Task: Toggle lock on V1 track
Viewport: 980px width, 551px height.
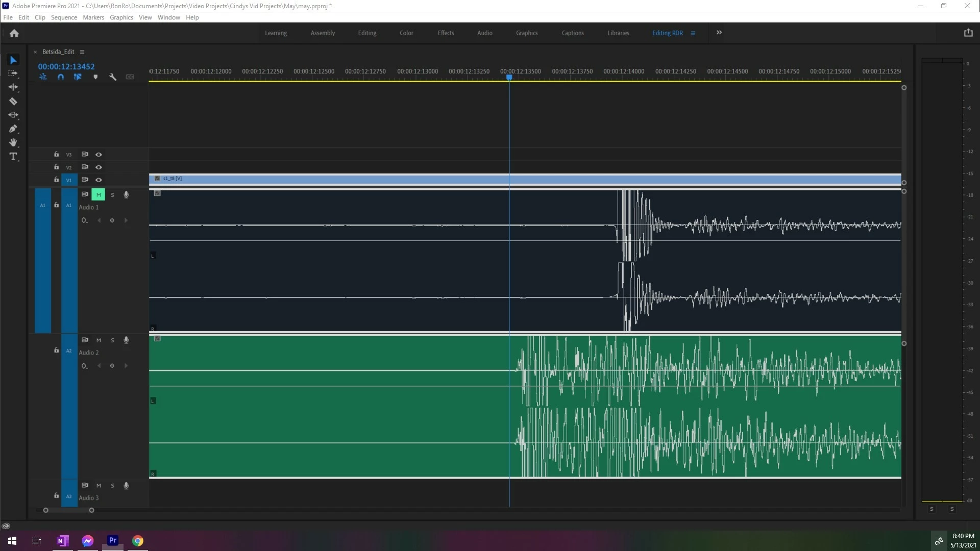Action: point(57,180)
